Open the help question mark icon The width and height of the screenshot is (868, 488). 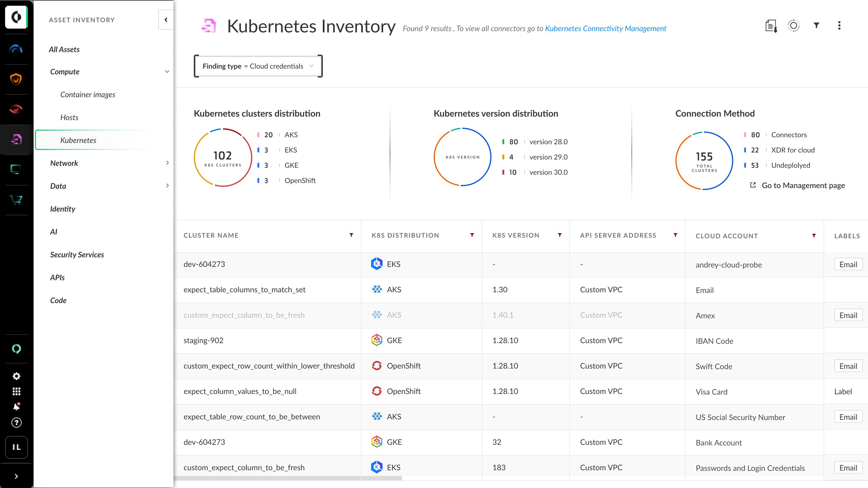[16, 423]
